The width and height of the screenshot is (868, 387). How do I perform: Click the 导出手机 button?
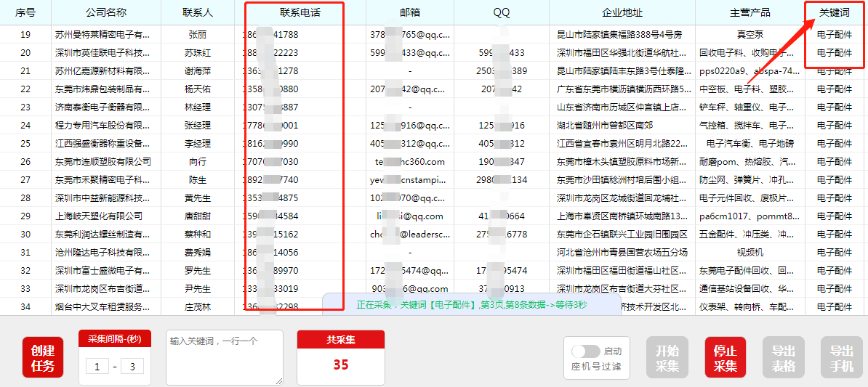click(841, 358)
